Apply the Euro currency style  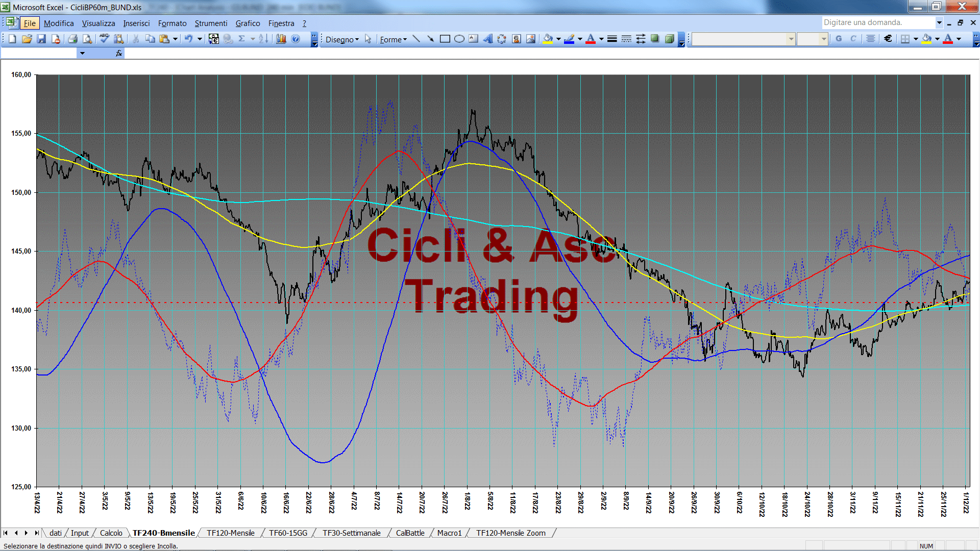click(x=888, y=39)
